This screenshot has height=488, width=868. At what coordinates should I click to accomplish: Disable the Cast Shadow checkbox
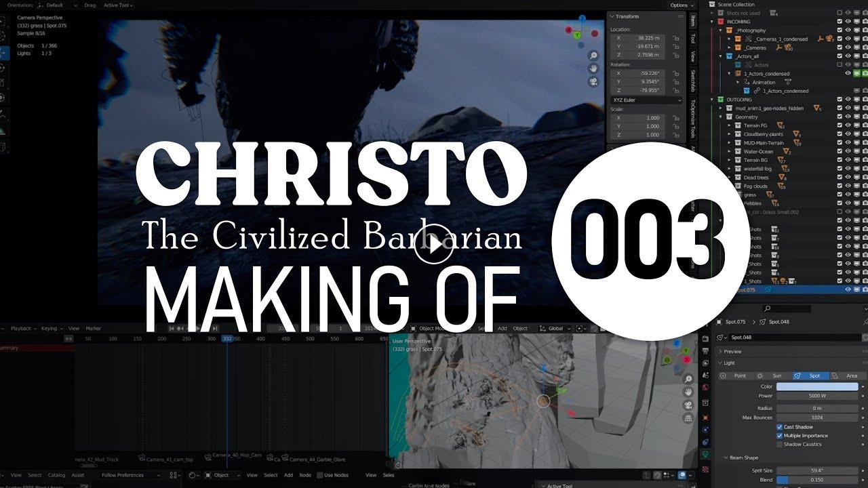(x=780, y=427)
